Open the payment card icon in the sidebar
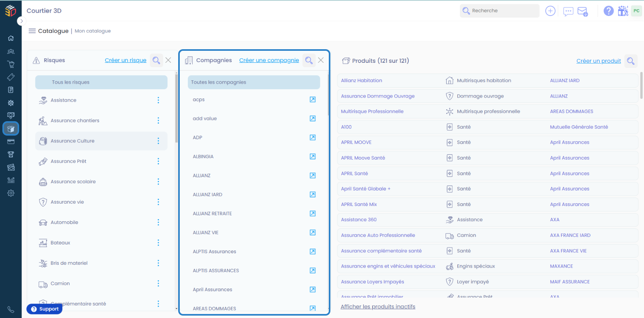The height and width of the screenshot is (318, 644). click(x=11, y=142)
